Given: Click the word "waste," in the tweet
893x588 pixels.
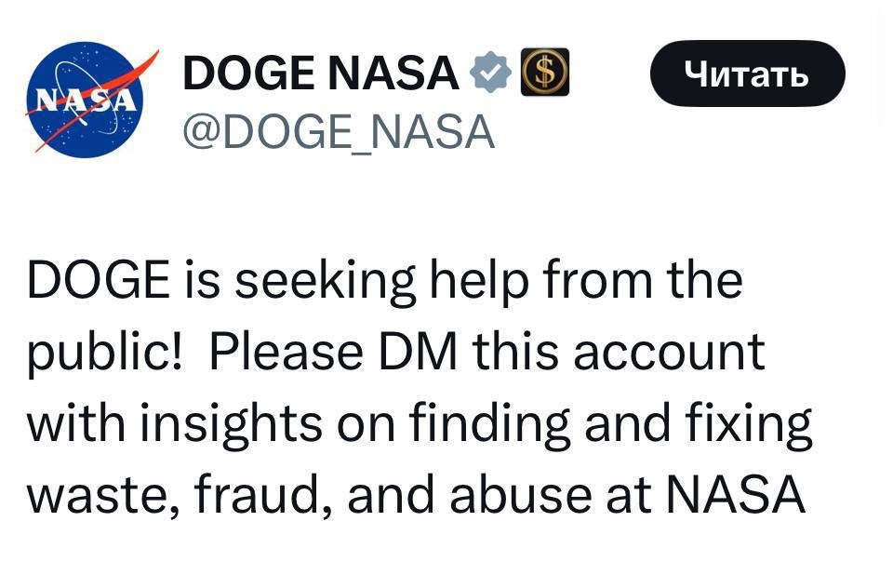Looking at the screenshot, I should point(97,495).
